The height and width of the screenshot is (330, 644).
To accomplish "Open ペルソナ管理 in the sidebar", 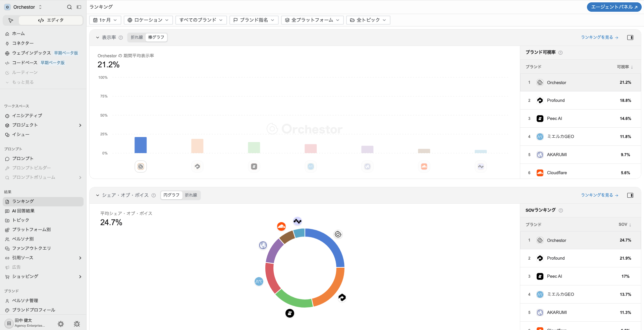I will pos(43,301).
